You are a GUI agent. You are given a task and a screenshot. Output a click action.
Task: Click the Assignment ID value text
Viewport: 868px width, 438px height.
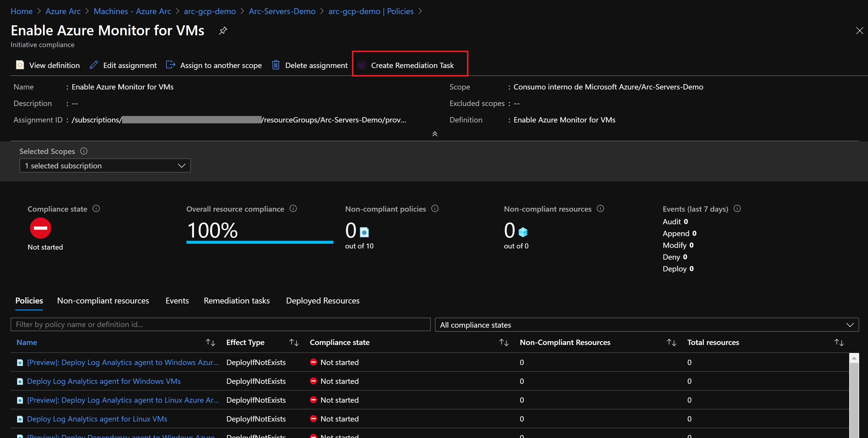238,120
